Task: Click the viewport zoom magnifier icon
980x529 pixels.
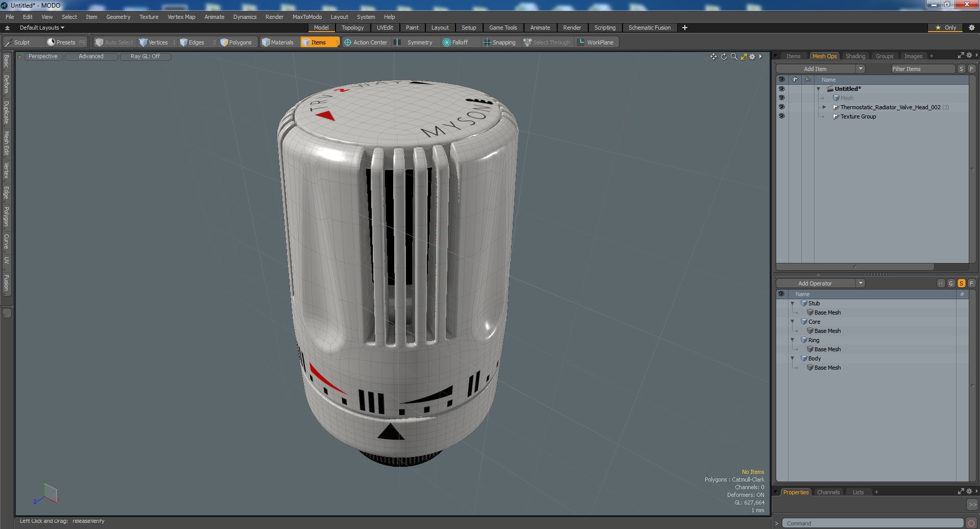Action: (x=734, y=57)
